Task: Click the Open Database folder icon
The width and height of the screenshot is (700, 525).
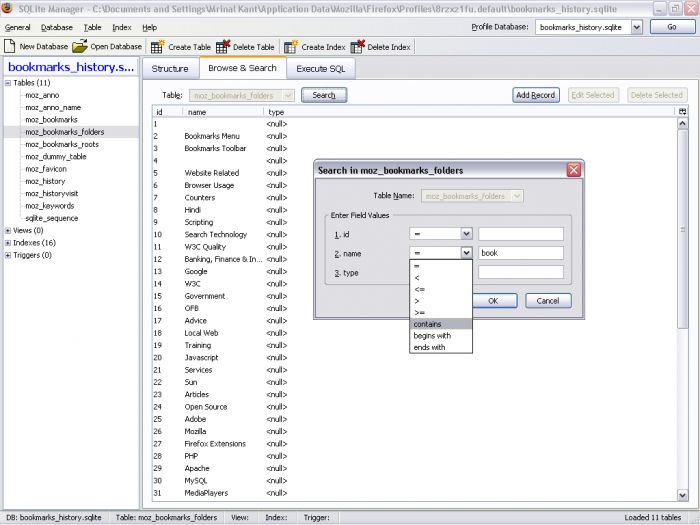Action: click(80, 46)
